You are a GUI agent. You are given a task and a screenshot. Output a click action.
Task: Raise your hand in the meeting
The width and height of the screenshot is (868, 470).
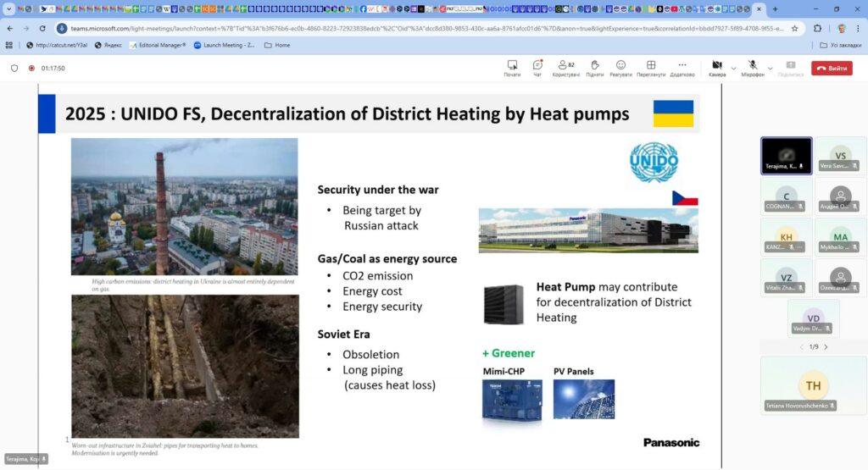[594, 68]
